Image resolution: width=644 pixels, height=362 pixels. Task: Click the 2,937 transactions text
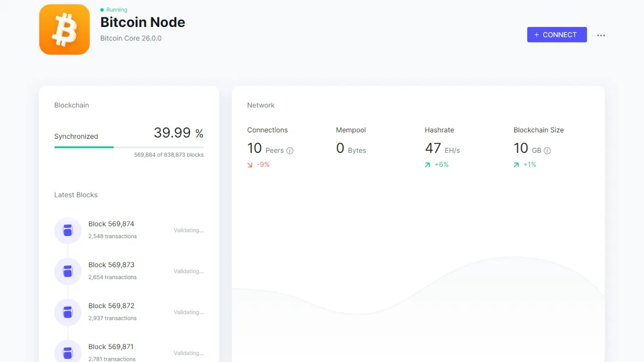(x=113, y=318)
